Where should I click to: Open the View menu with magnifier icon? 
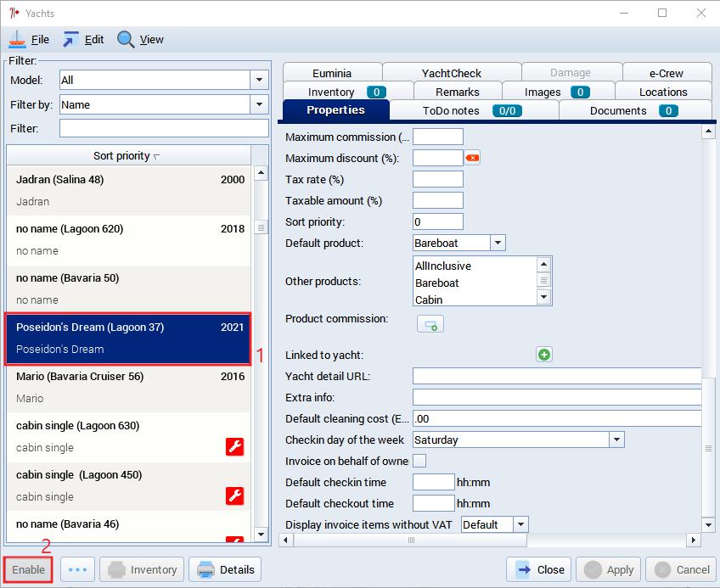click(x=140, y=40)
